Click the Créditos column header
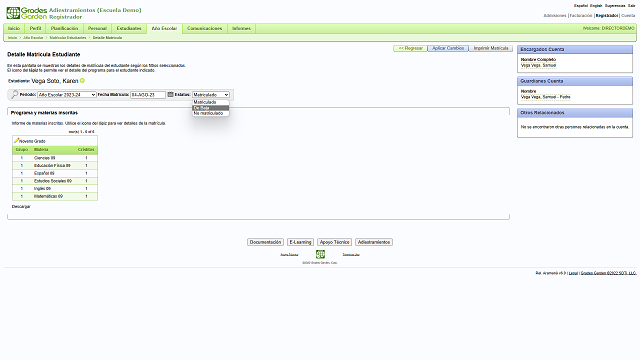 coord(86,150)
